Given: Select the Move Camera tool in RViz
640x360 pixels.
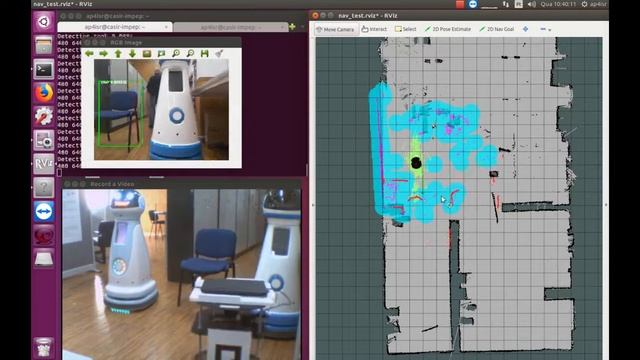Looking at the screenshot, I should pyautogui.click(x=336, y=29).
